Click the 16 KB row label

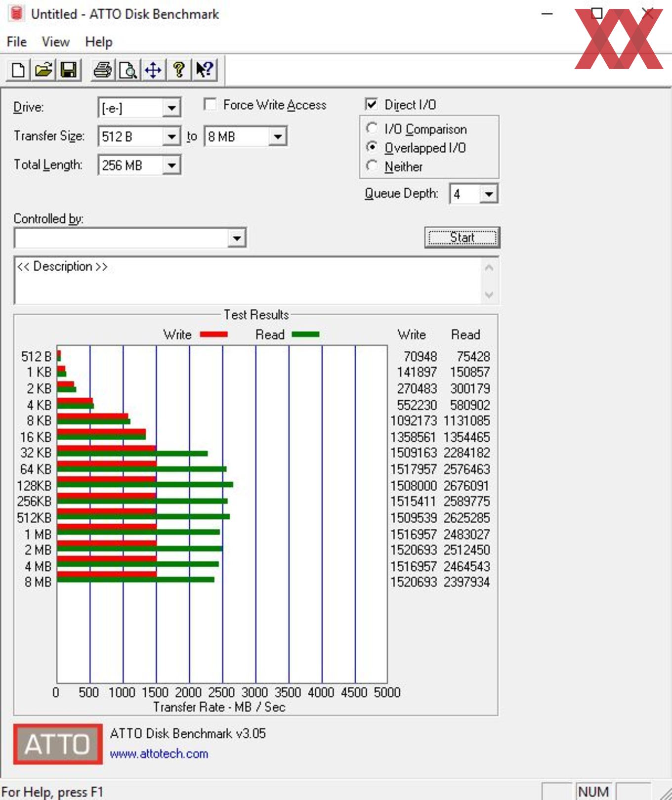pyautogui.click(x=36, y=437)
